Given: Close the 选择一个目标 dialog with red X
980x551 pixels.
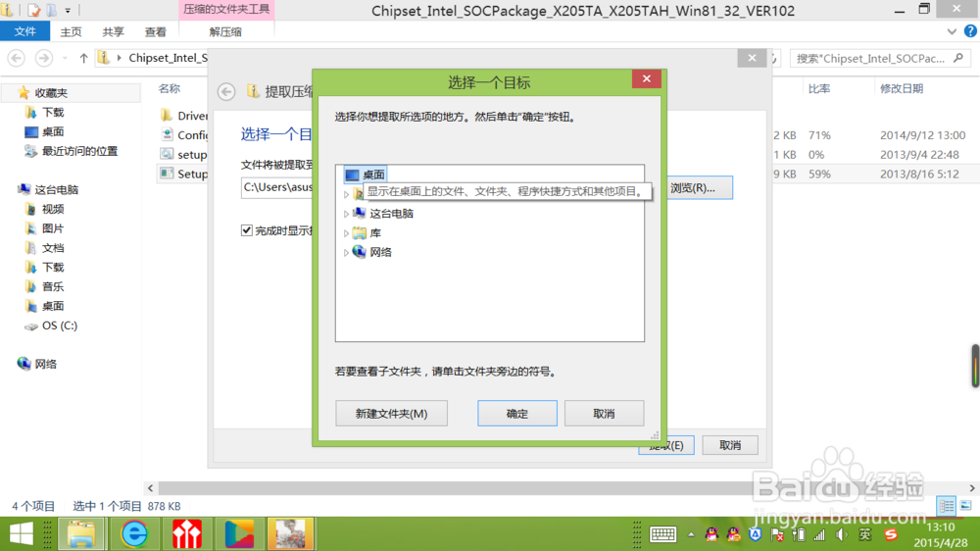Looking at the screenshot, I should (x=646, y=78).
